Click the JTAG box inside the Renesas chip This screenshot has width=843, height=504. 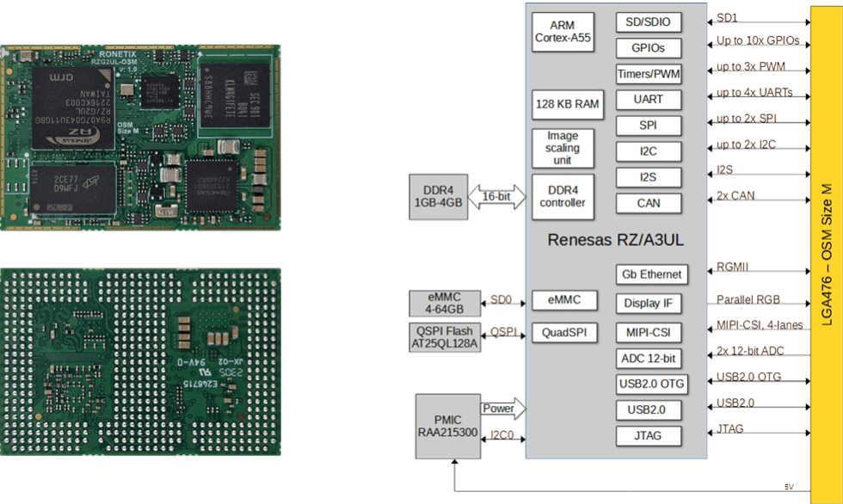[649, 436]
